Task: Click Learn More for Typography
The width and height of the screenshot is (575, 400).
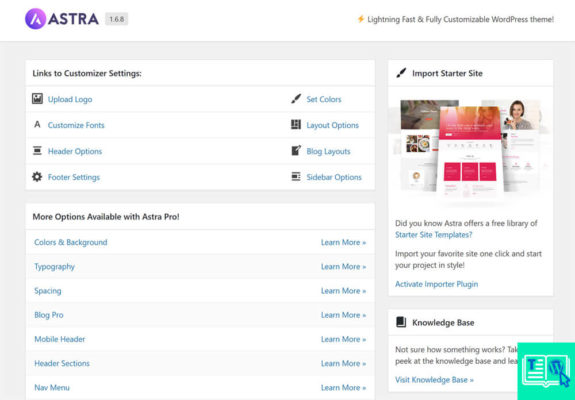Action: point(343,267)
